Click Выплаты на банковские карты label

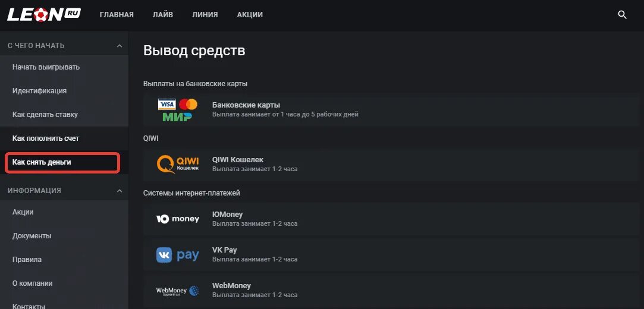point(196,84)
